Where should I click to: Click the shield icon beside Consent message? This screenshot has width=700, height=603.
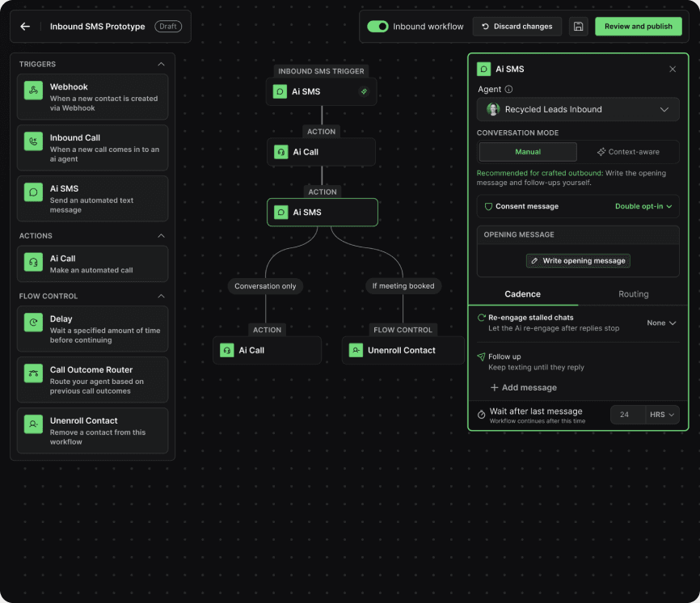tap(488, 206)
